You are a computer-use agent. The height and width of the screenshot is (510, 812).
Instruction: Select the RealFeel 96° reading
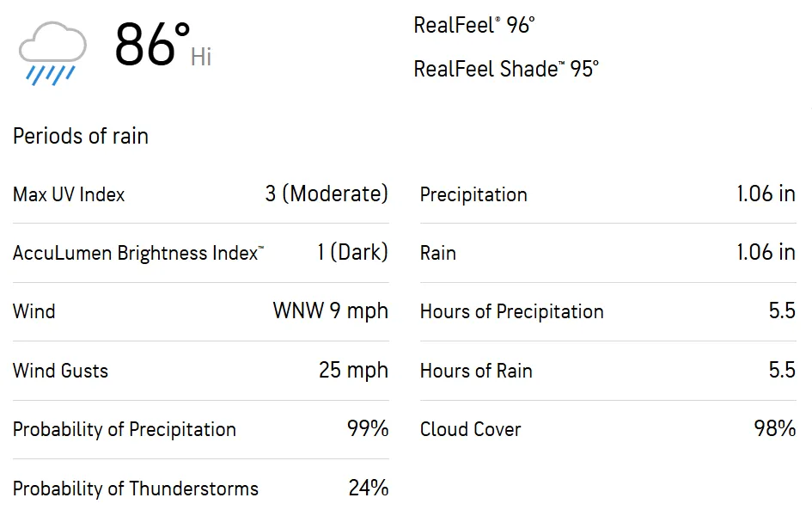click(473, 26)
